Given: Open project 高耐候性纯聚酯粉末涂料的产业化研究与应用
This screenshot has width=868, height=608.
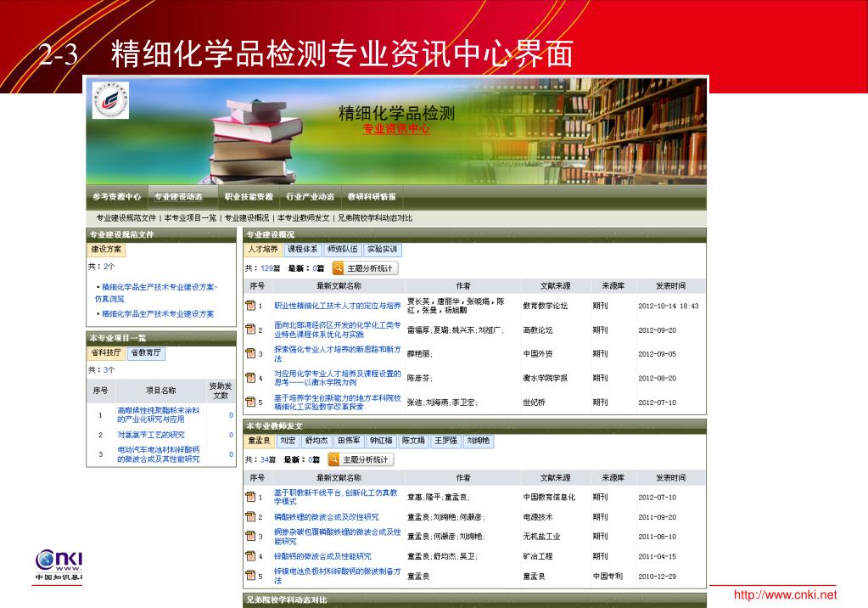Looking at the screenshot, I should click(x=159, y=414).
